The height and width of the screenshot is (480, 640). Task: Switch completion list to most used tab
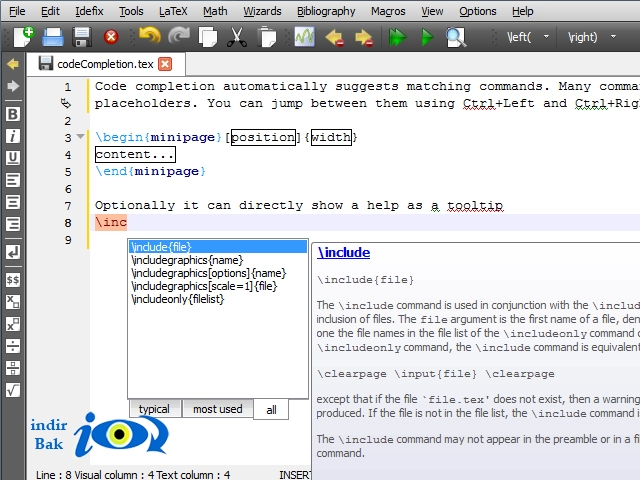[x=218, y=409]
